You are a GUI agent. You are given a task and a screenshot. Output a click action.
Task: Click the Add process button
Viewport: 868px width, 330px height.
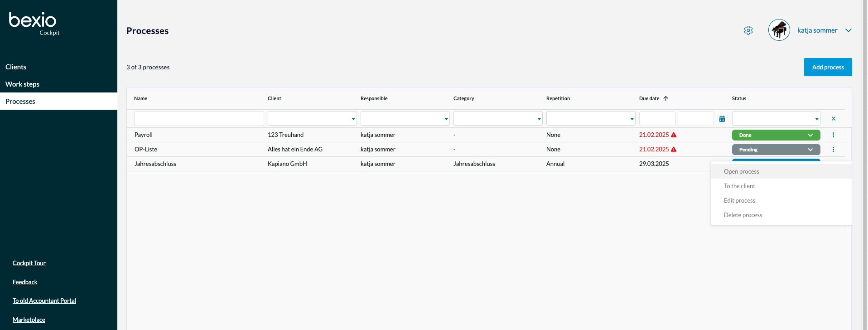tap(828, 67)
